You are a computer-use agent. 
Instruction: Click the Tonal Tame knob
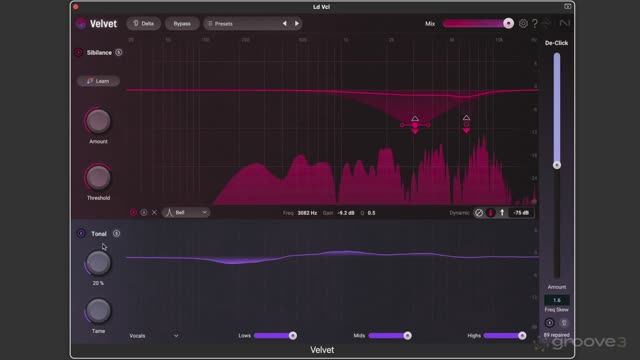pyautogui.click(x=98, y=311)
